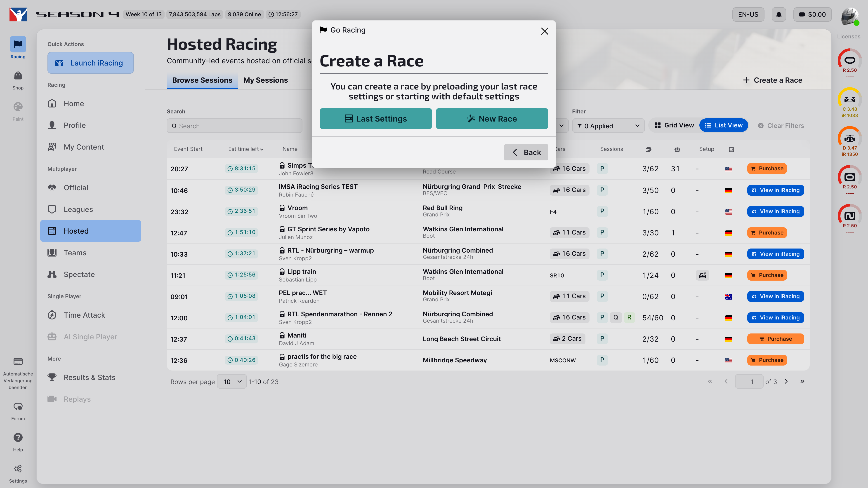Click the user helmet avatar
The image size is (868, 488).
pyautogui.click(x=849, y=16)
